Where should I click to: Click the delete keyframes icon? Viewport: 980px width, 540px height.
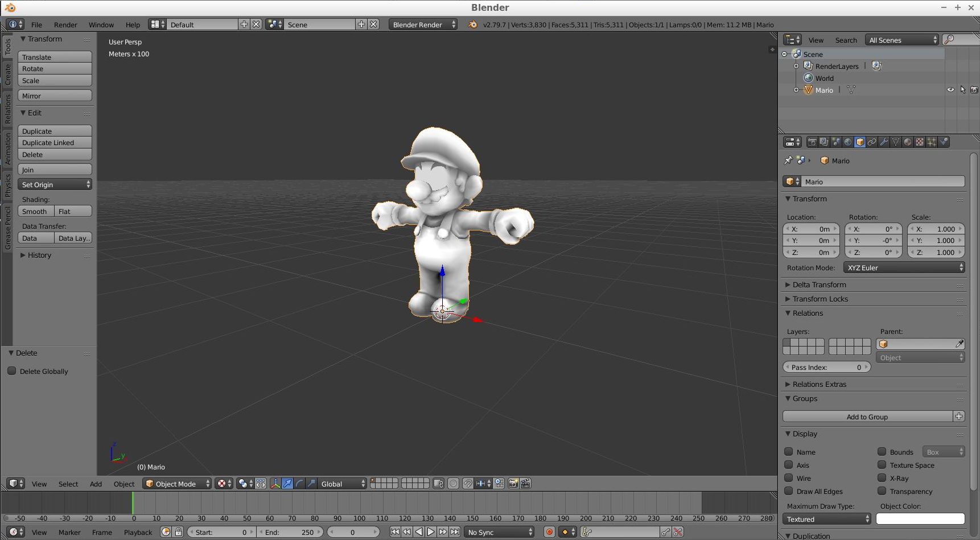point(678,532)
